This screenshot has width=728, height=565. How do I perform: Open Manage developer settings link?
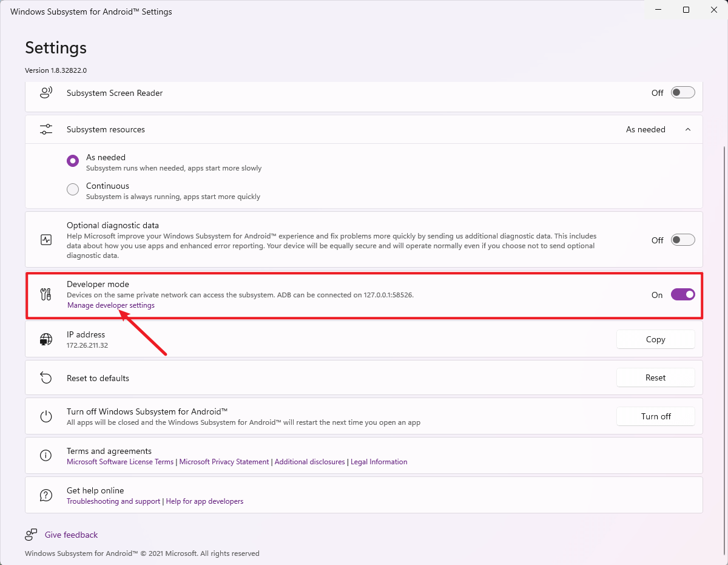point(111,305)
